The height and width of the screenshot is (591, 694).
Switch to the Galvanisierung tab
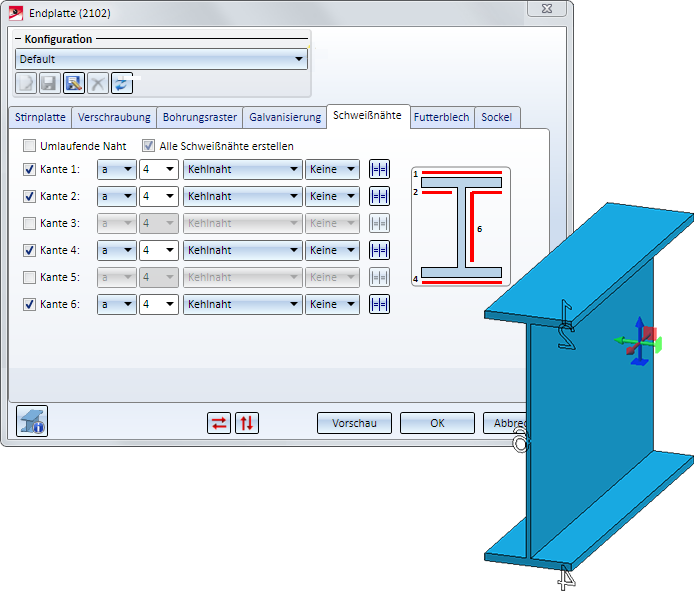point(285,117)
